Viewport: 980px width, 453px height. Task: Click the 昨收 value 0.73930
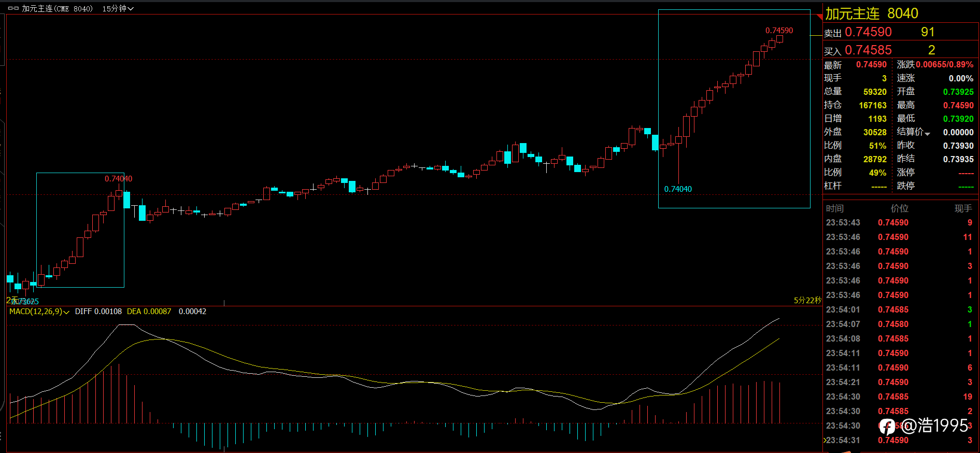pyautogui.click(x=958, y=146)
